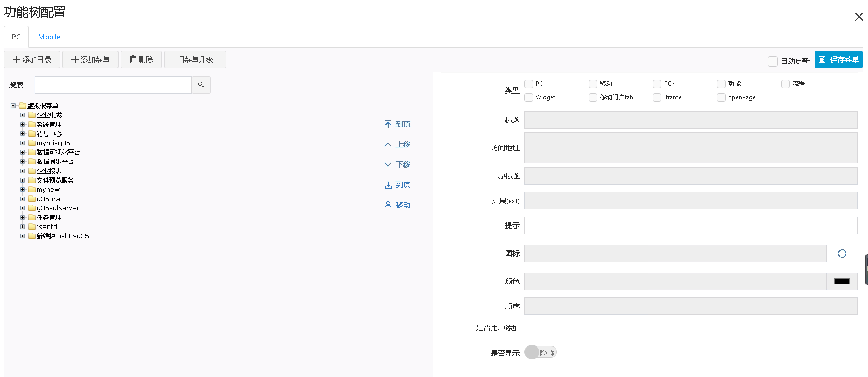
Task: Select the PC tab
Action: pyautogui.click(x=16, y=37)
